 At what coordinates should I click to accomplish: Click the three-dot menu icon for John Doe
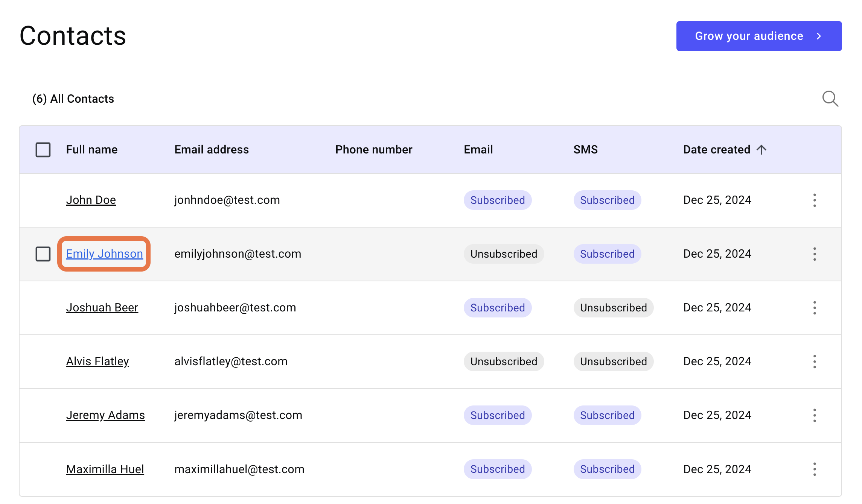point(814,200)
